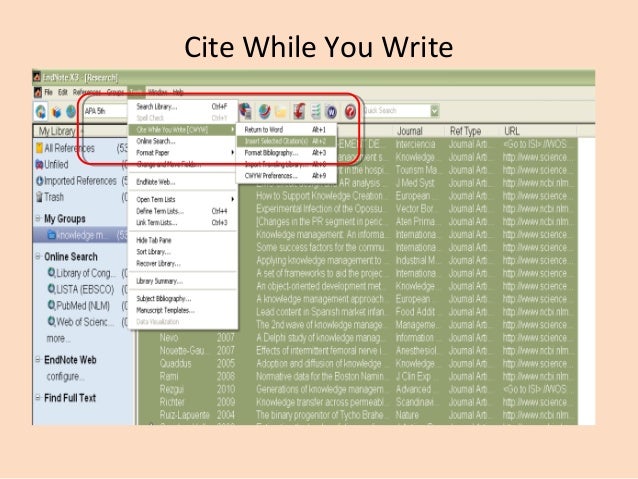638x479 pixels.
Task: Collapse the EndNote Web section
Action: click(x=38, y=360)
